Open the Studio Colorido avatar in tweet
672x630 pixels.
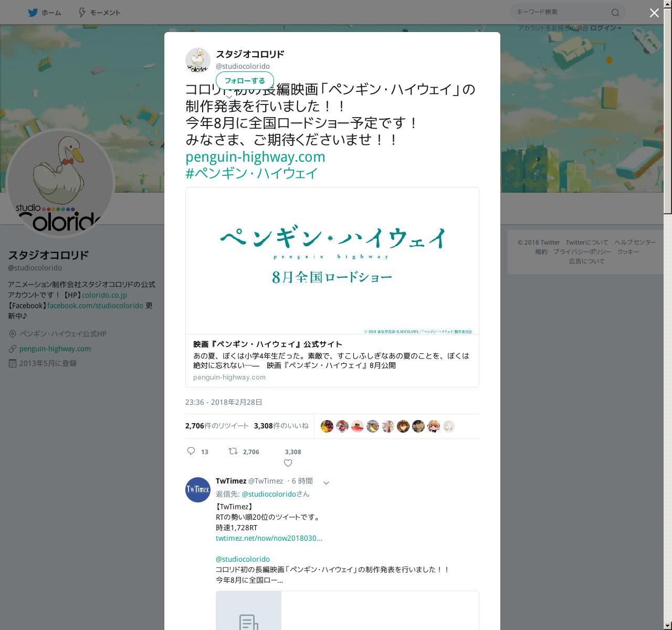click(198, 60)
